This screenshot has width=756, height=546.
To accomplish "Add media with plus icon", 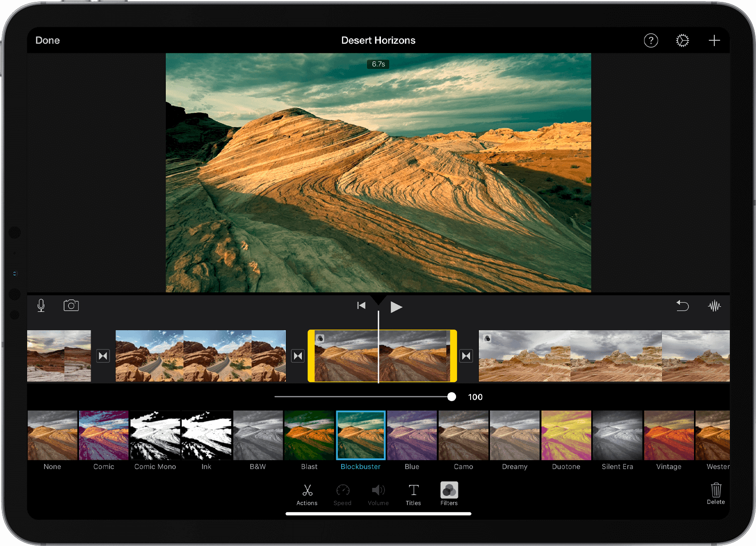I will tap(714, 41).
